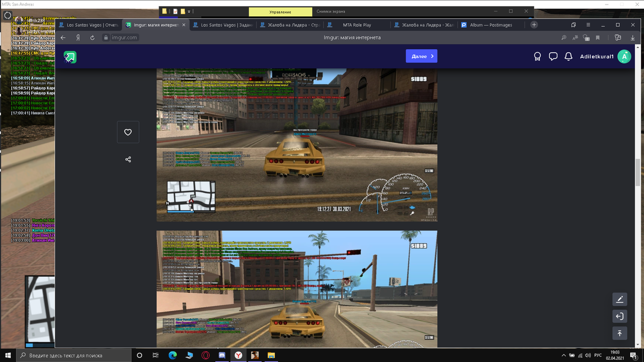Image resolution: width=644 pixels, height=362 pixels.
Task: Open the notification center icon
Action: (x=634, y=355)
